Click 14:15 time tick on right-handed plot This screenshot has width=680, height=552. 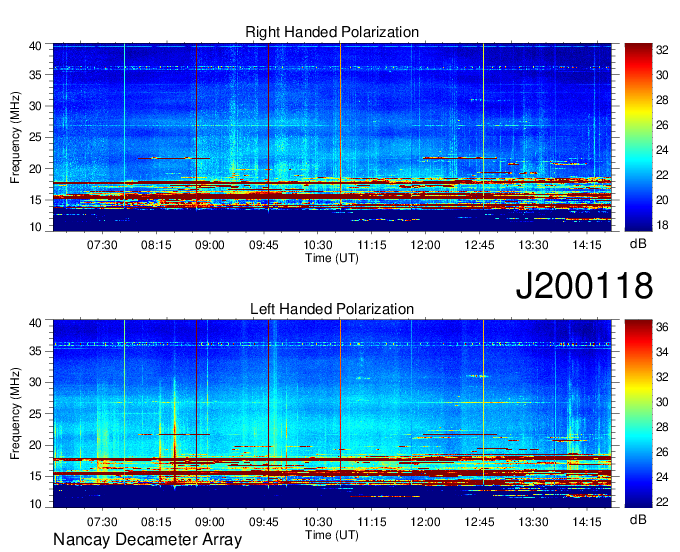coord(587,245)
